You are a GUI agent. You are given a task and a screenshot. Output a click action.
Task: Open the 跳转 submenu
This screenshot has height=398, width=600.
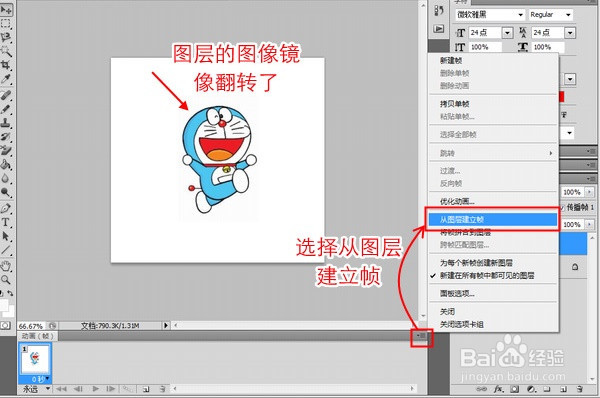[493, 153]
